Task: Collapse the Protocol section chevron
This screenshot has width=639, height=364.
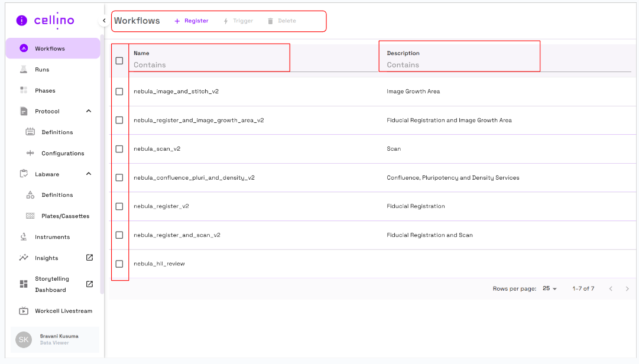Action: tap(89, 111)
